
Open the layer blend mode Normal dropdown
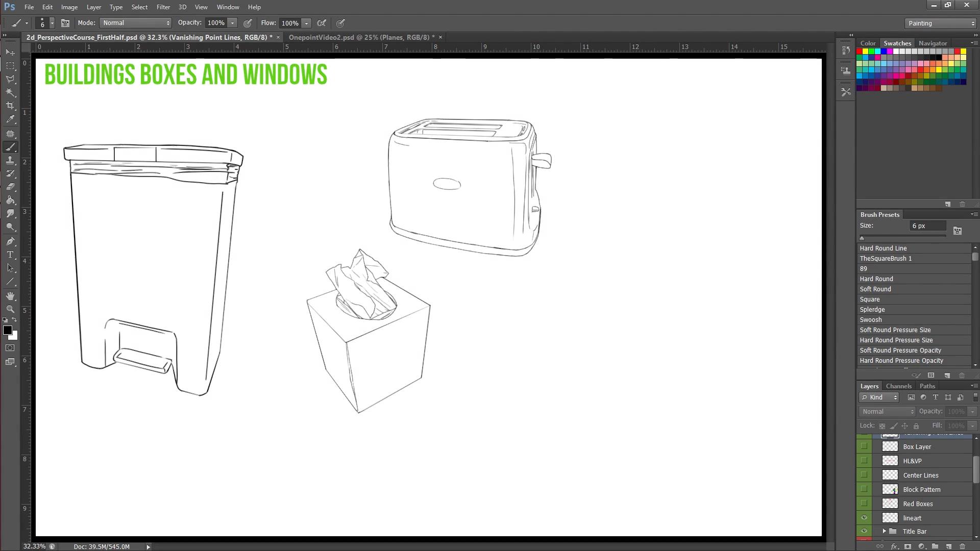(888, 412)
